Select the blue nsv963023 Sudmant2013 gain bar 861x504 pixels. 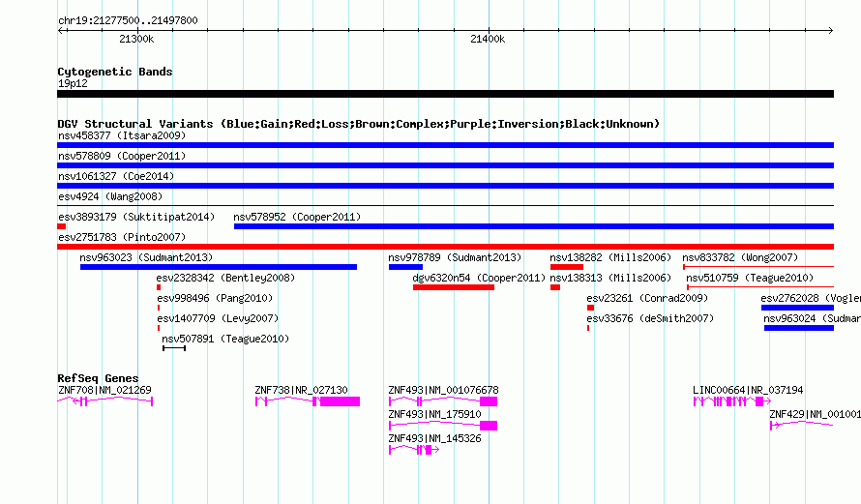[x=219, y=267]
